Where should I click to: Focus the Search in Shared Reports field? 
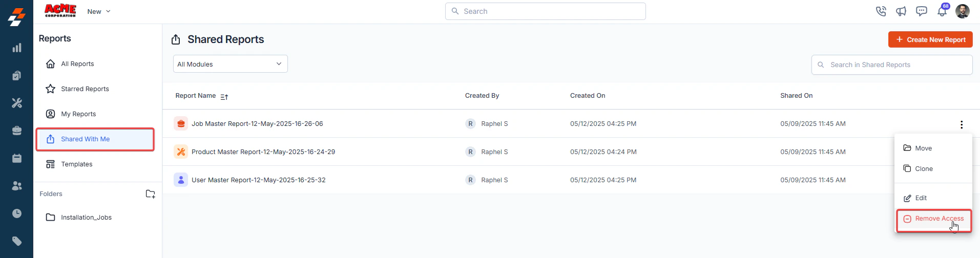[892, 65]
